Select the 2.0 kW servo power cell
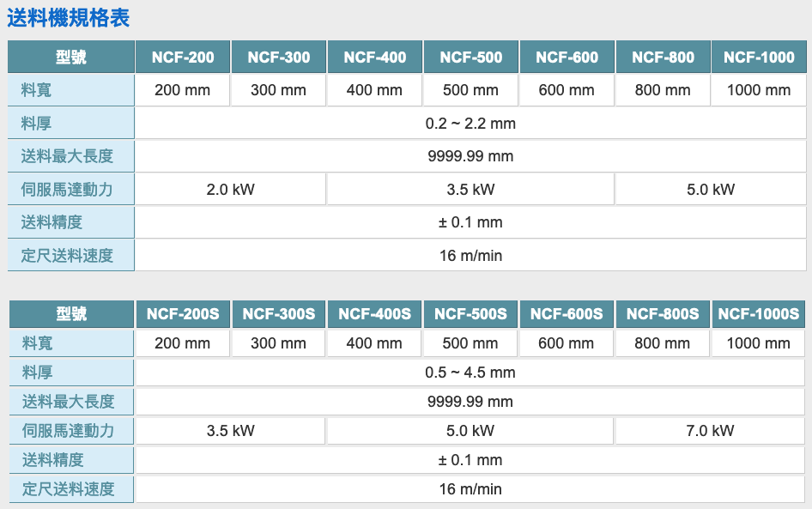The width and height of the screenshot is (812, 509). pos(230,190)
